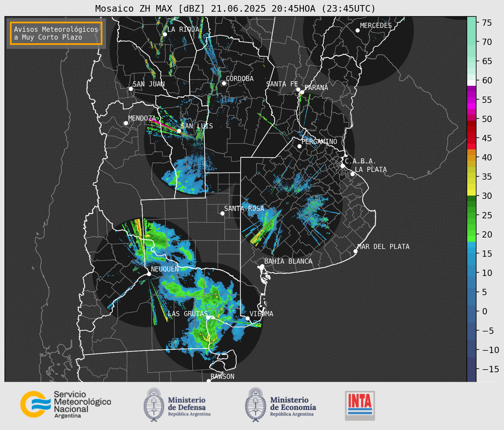Click the SAN JUAN city dot
Screen dimensions: 504x430
[131, 89]
